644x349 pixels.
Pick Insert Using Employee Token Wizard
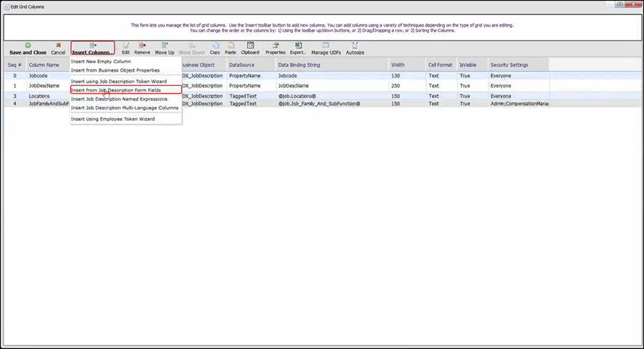pos(112,119)
